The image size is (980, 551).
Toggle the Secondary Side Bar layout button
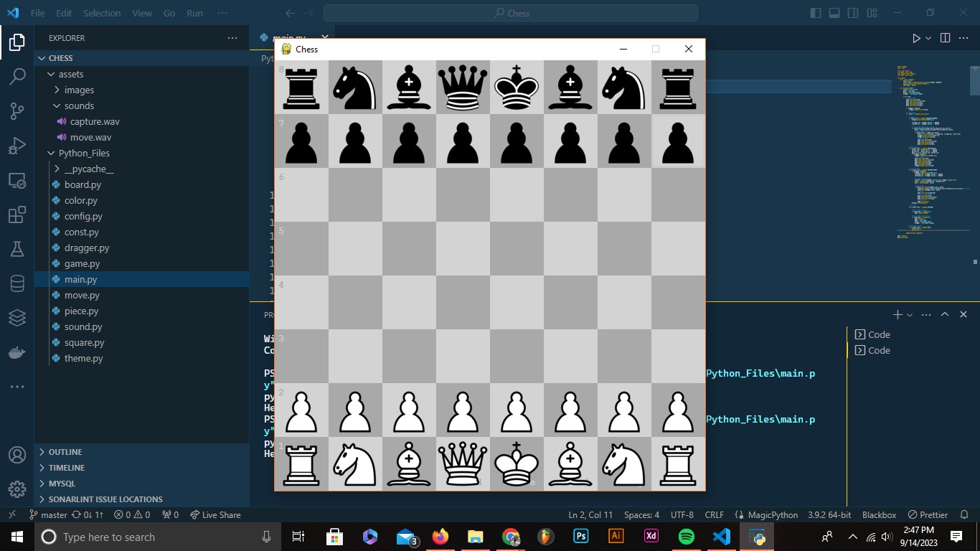[x=853, y=13]
